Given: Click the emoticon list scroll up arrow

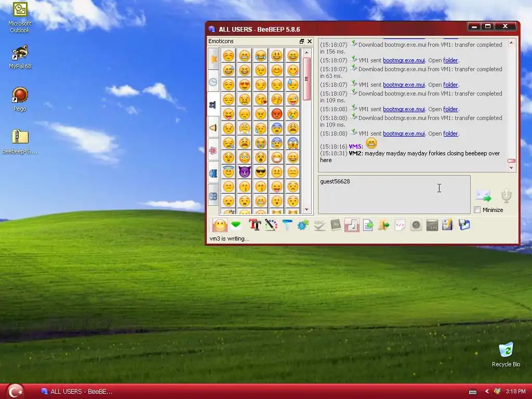Looking at the screenshot, I should click(x=307, y=52).
